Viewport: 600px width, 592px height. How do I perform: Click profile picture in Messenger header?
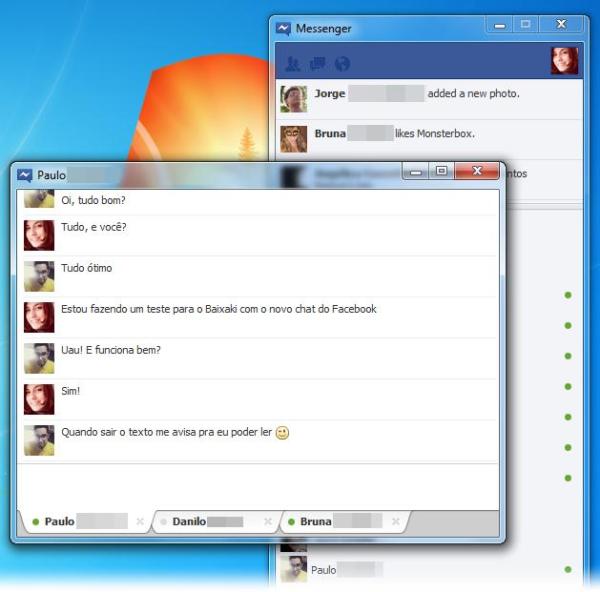click(564, 61)
